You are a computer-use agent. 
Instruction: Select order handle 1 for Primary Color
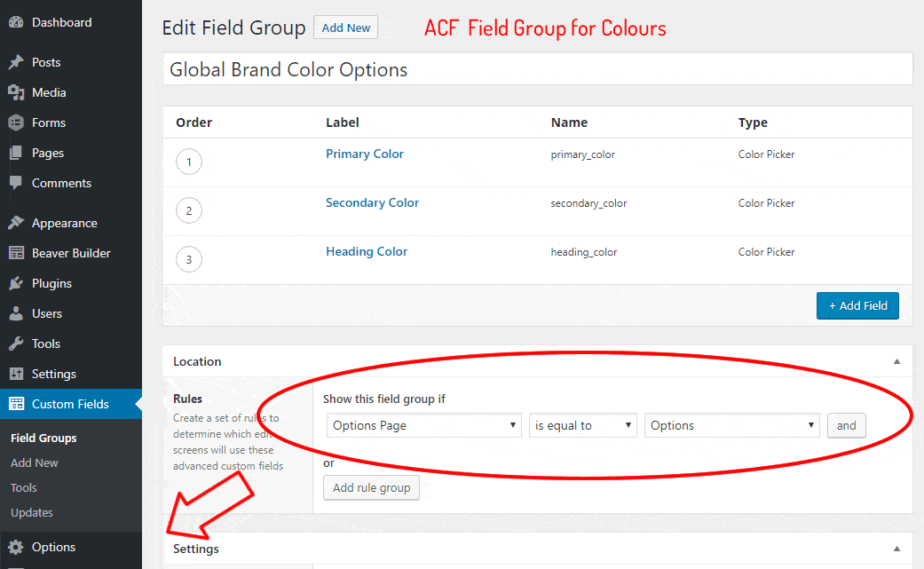(188, 162)
